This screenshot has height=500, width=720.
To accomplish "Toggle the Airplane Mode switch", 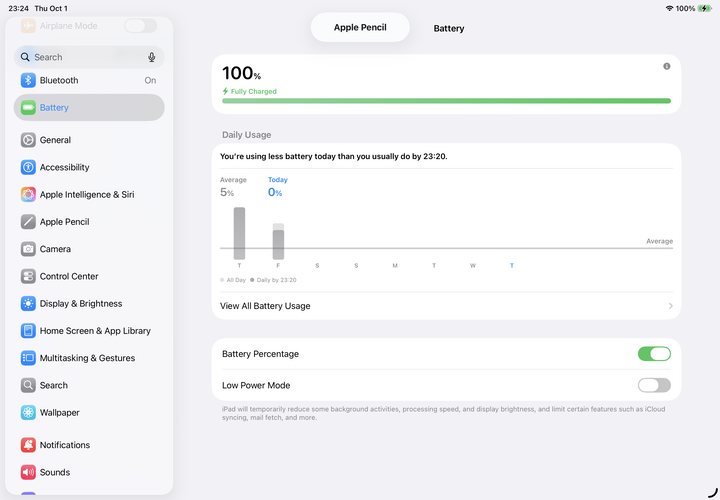I will tap(141, 26).
